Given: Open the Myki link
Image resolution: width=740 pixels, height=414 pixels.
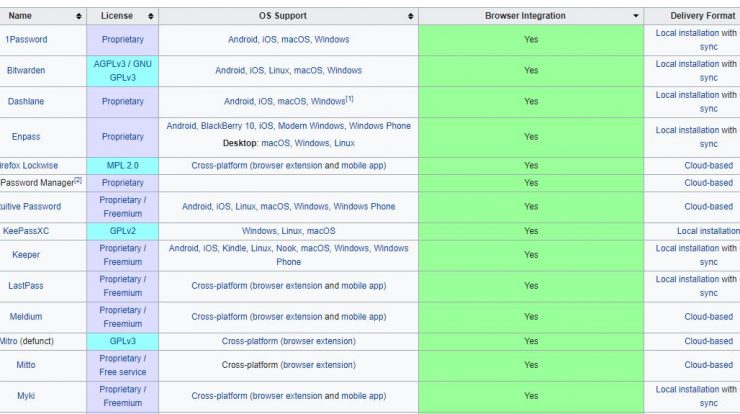Looking at the screenshot, I should click(26, 396).
